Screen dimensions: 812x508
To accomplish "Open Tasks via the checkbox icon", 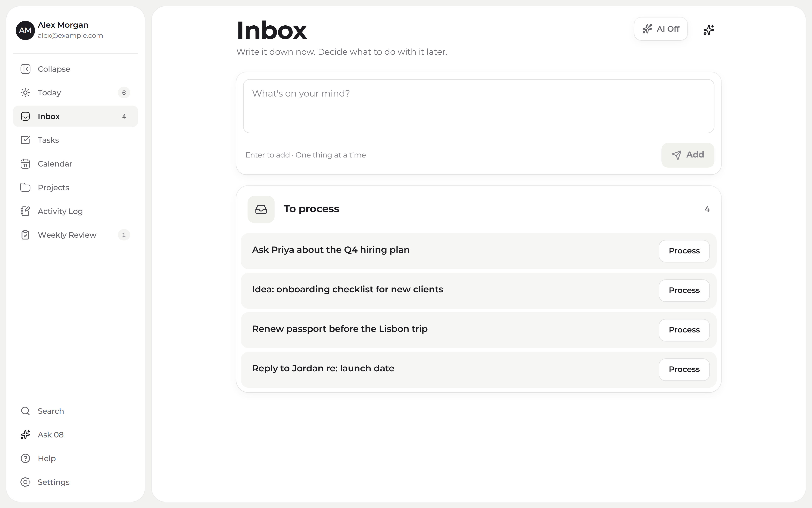I will (25, 140).
